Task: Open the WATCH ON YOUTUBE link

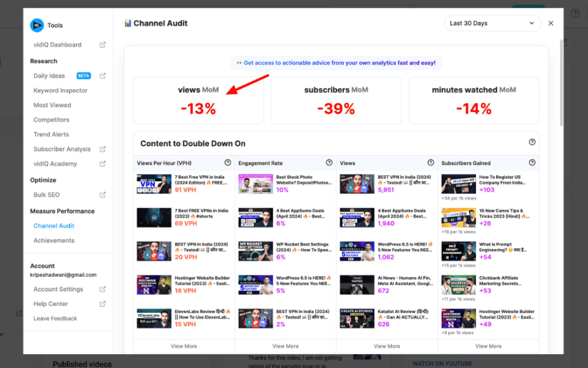Action: tap(442, 363)
